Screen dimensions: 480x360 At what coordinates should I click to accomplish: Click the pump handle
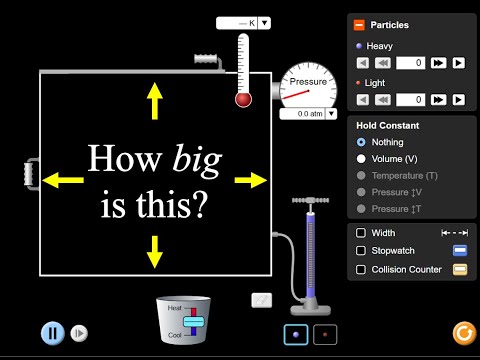click(x=310, y=200)
